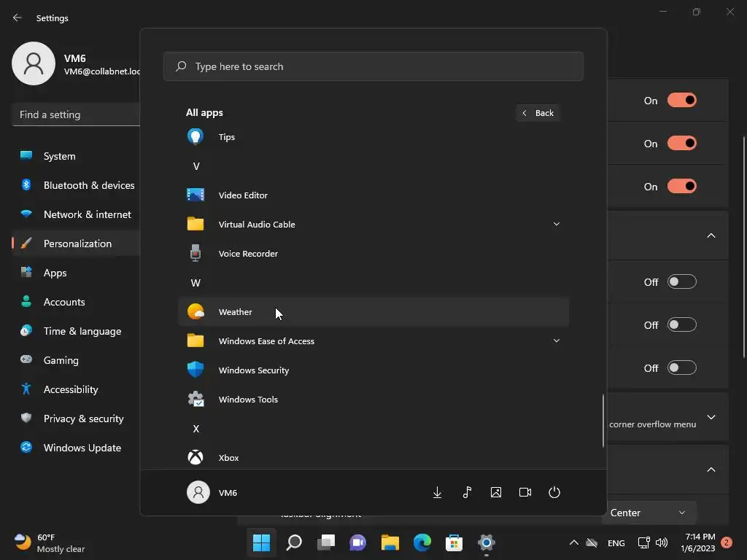
Task: Open the Center taskbar alignment dropdown
Action: (x=649, y=513)
